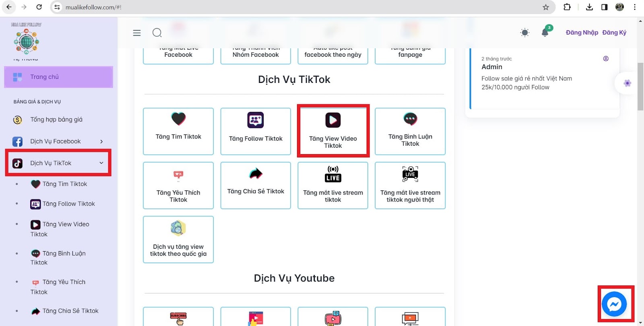Open Tăng Tim Tiktok sidebar item
This screenshot has height=326, width=644.
pos(59,184)
